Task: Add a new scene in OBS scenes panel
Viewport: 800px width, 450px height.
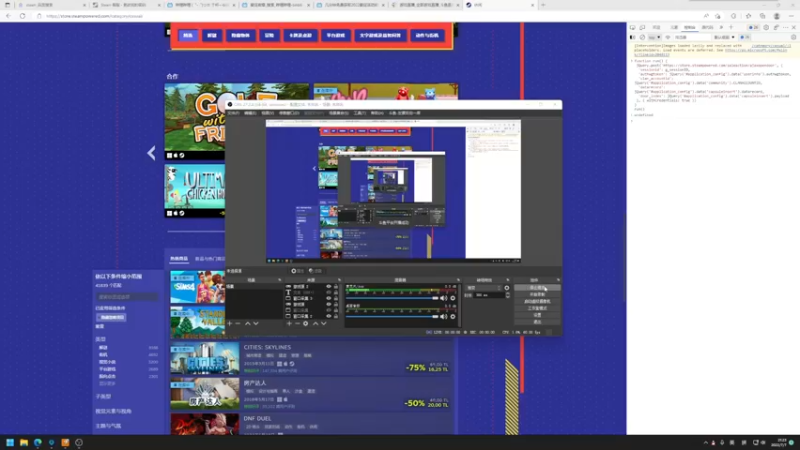Action: [230, 323]
